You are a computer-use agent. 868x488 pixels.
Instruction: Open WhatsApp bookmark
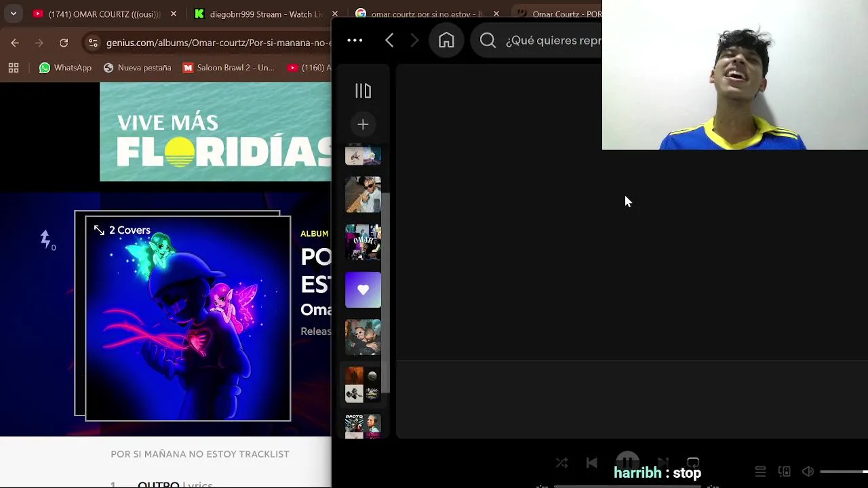65,68
